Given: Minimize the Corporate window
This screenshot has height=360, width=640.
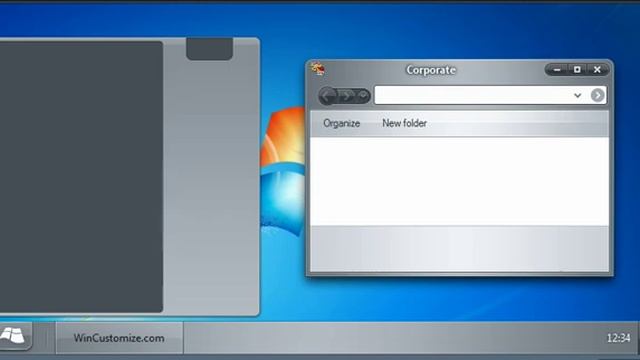Looking at the screenshot, I should 557,70.
